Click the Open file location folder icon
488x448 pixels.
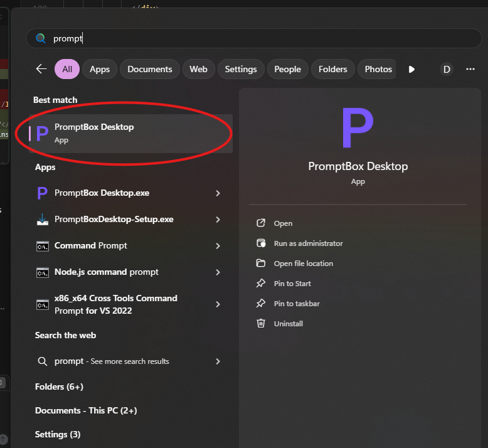261,263
